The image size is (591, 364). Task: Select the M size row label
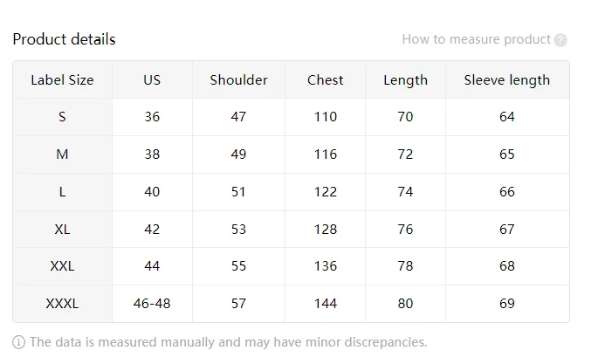point(62,155)
